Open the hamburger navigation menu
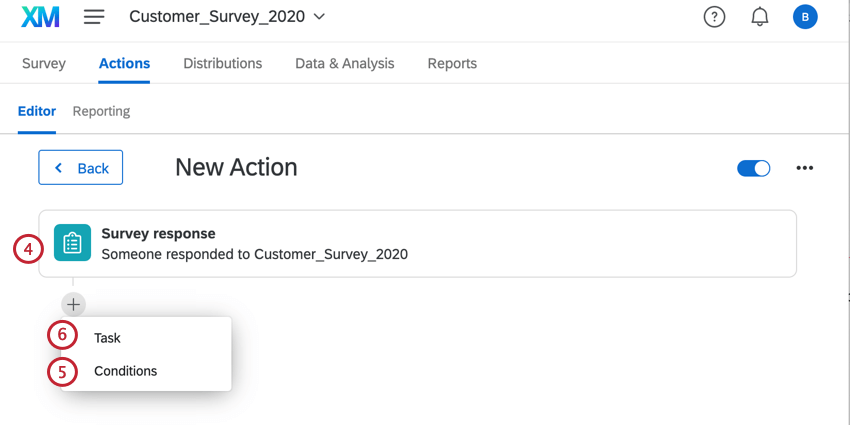 tap(94, 17)
